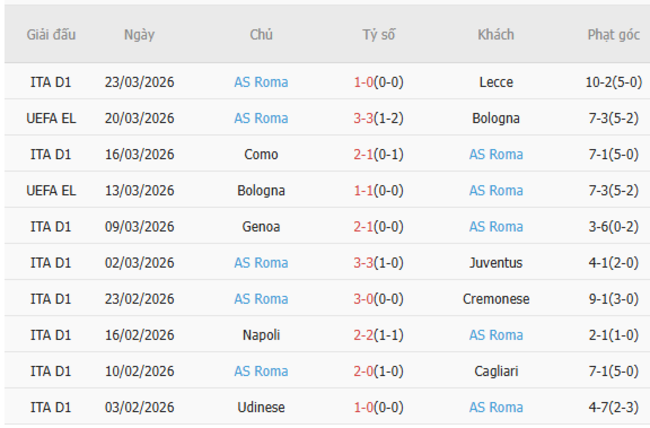
Task: Click the Khách column header
Action: tap(496, 34)
